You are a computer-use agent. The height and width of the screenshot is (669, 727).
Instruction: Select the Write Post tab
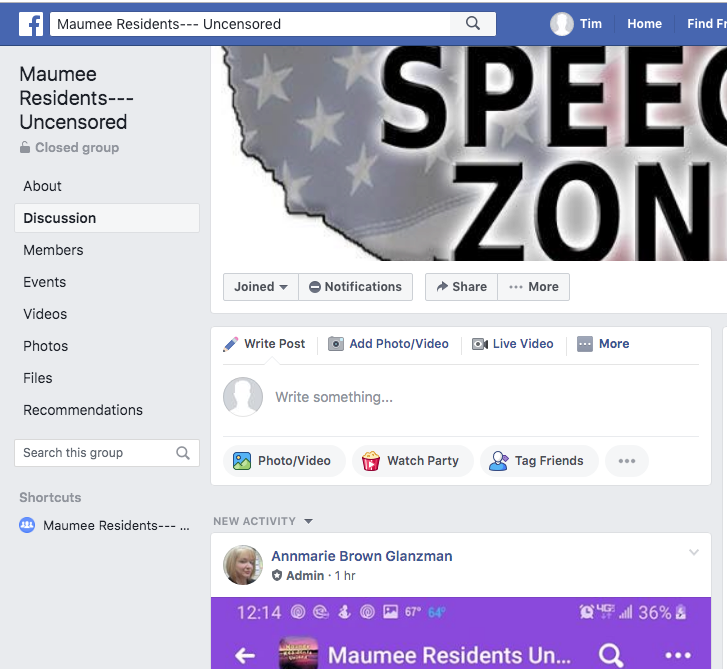pyautogui.click(x=264, y=344)
